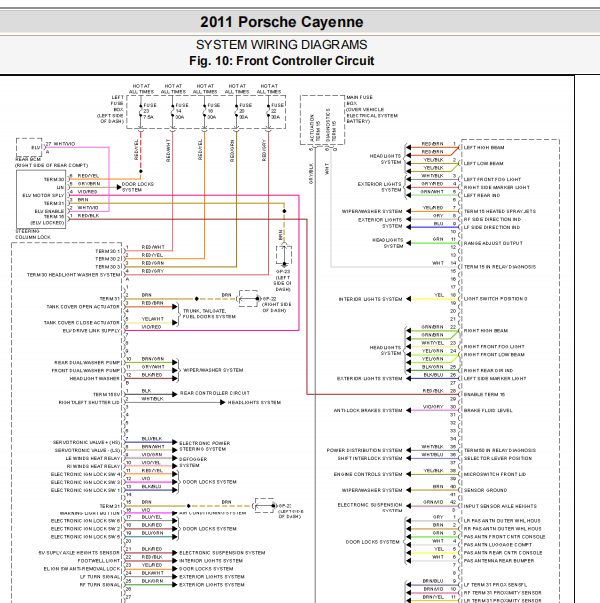Click 'TERM 15 IN RELAY DIAGNOSIS' label
The height and width of the screenshot is (603, 600).
[x=500, y=267]
